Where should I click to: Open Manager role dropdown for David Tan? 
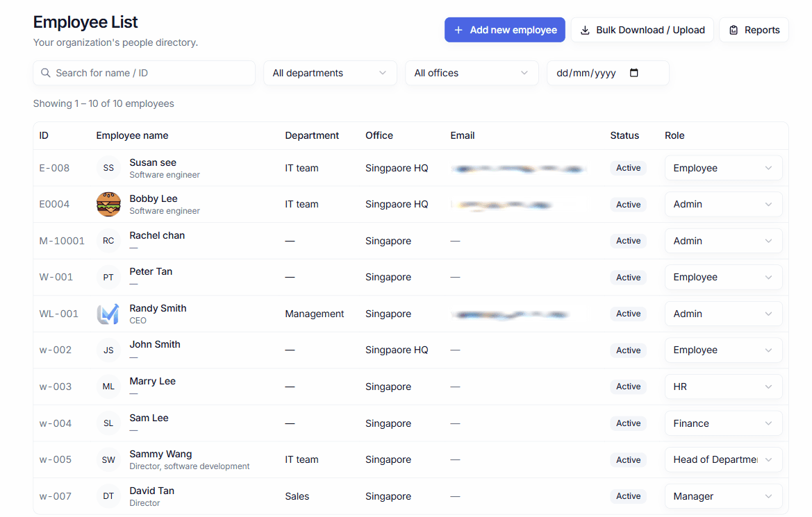coord(723,495)
